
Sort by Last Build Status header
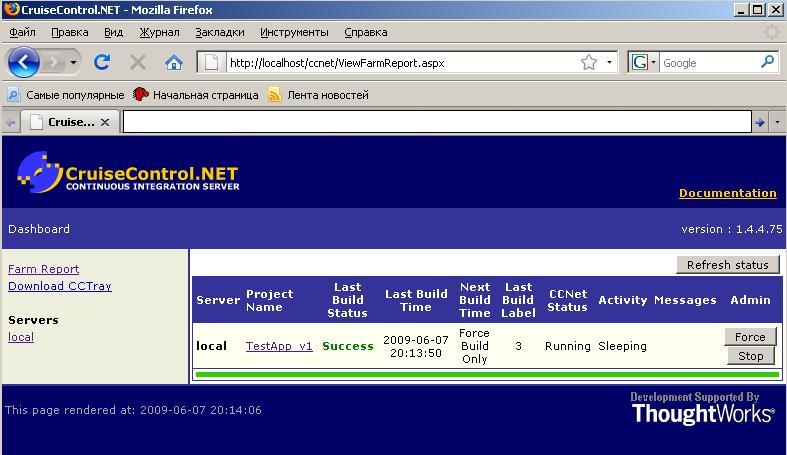pyautogui.click(x=347, y=300)
